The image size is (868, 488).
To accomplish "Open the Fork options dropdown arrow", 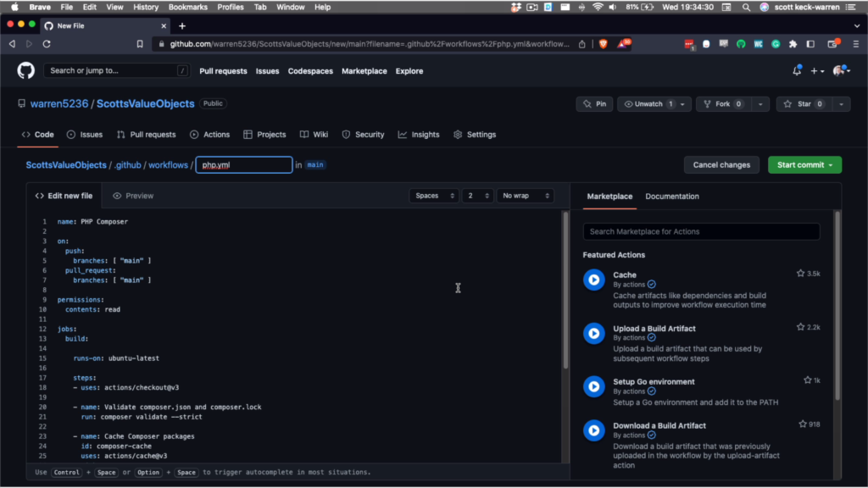I will click(x=760, y=104).
